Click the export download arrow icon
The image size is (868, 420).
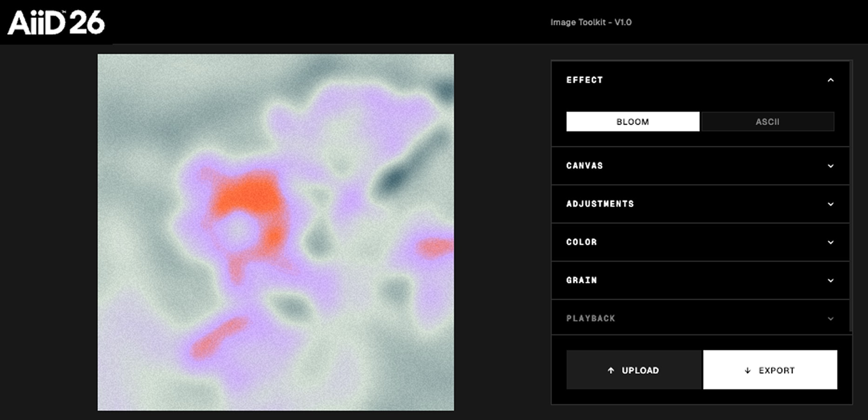748,370
